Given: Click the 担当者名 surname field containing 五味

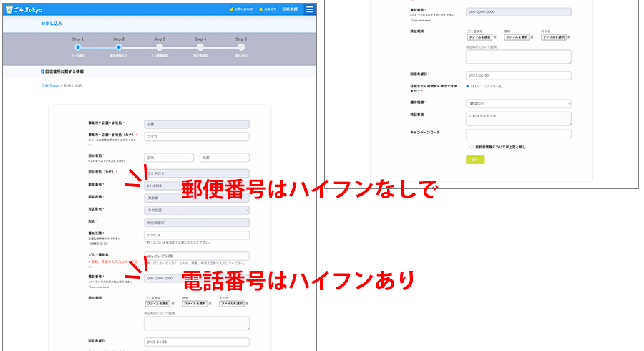Looking at the screenshot, I should pos(169,158).
